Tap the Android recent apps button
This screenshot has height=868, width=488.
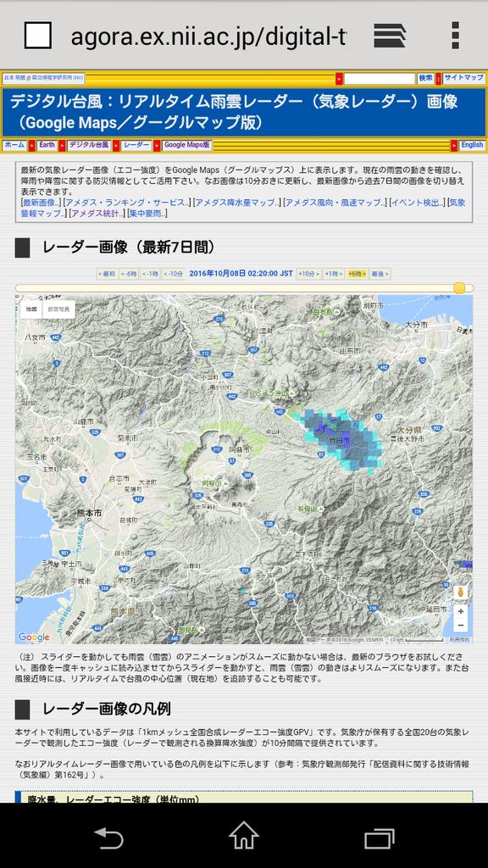pos(380,838)
